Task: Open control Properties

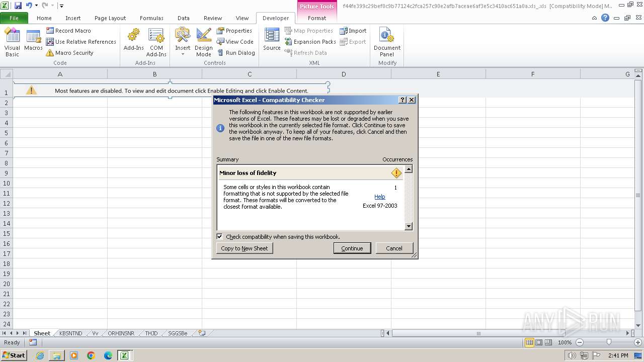Action: 234,31
